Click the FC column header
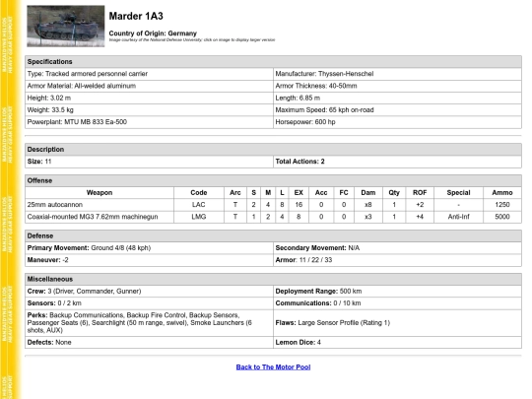The width and height of the screenshot is (532, 399). [344, 193]
